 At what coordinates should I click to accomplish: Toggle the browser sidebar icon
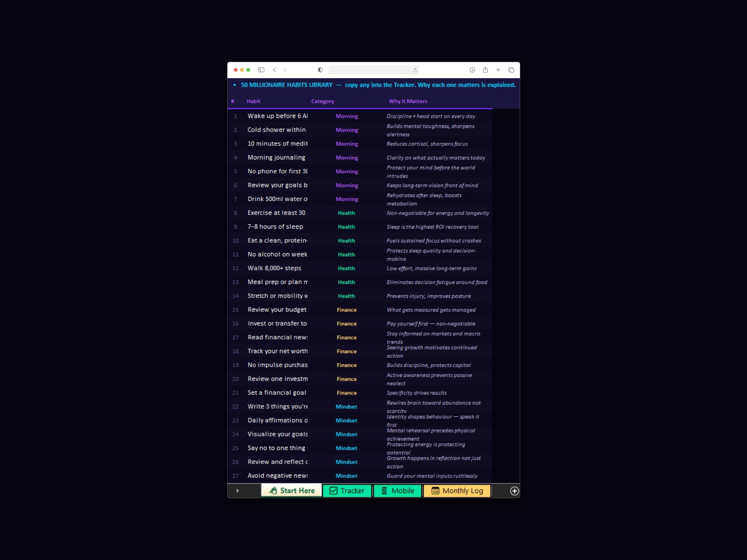(261, 70)
